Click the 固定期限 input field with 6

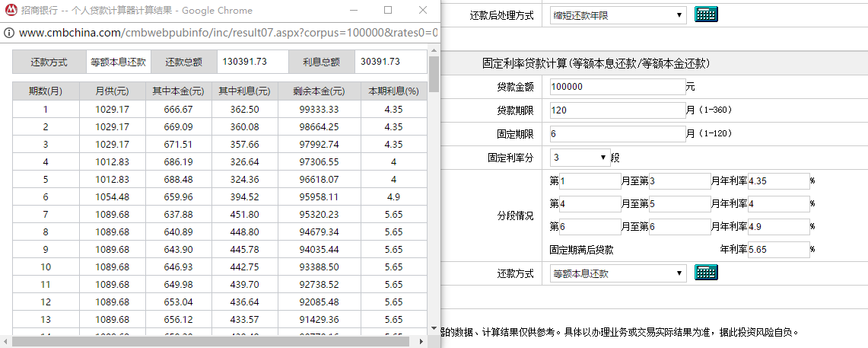point(618,133)
